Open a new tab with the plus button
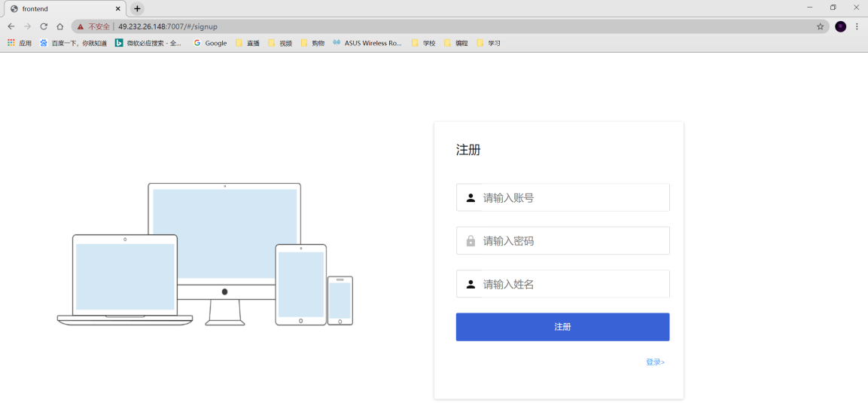Image resolution: width=868 pixels, height=403 pixels. [x=137, y=9]
